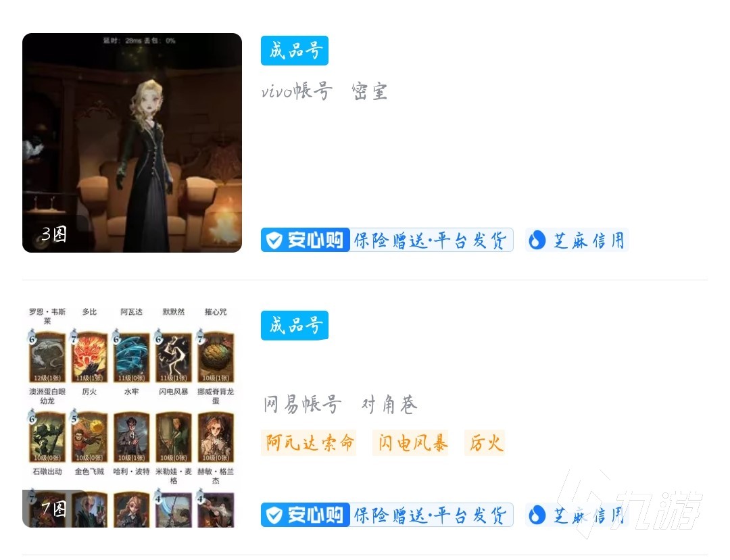Click first listing's 保险赠送·平台发货 label
This screenshot has height=560, width=730.
(x=430, y=240)
